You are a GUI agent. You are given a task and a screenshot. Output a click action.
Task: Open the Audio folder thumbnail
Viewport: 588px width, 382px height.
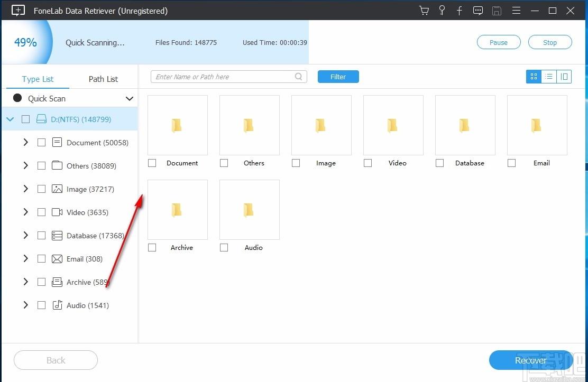[x=250, y=210]
